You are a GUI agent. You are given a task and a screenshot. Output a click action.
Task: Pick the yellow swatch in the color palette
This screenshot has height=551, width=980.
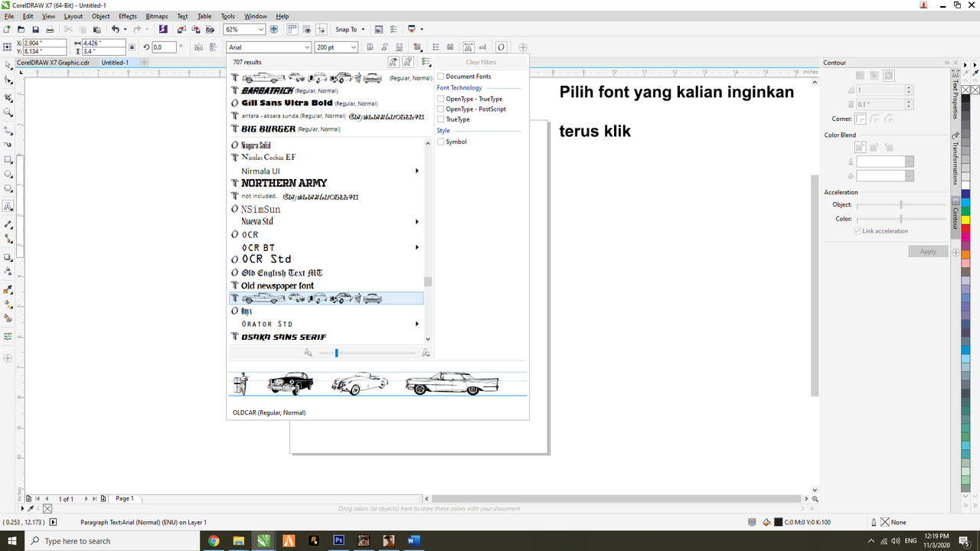tap(965, 220)
